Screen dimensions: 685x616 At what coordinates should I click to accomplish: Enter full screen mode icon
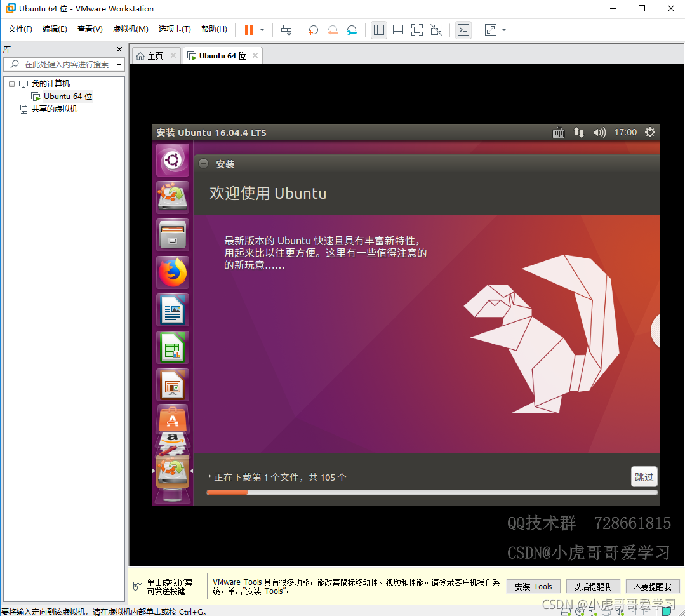pos(417,30)
